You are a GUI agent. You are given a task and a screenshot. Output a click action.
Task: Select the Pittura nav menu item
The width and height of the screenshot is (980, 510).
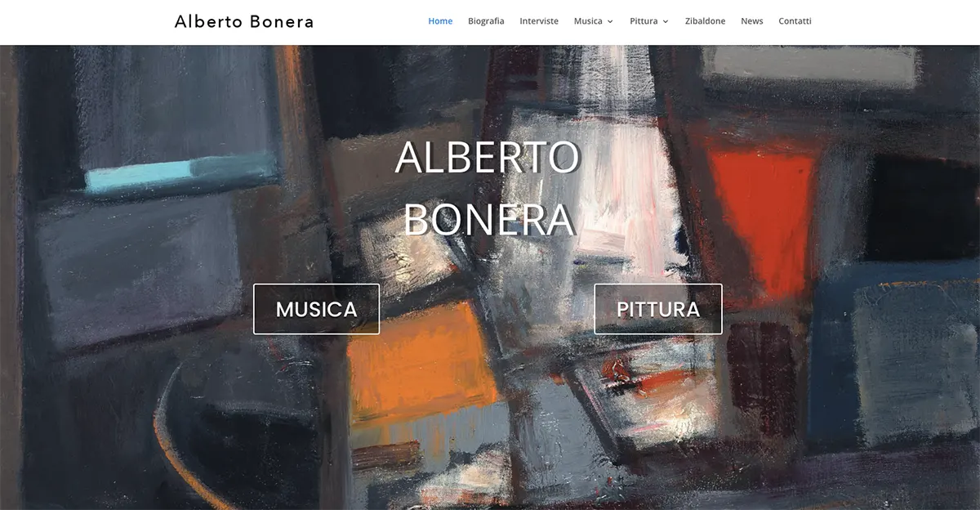pos(644,21)
